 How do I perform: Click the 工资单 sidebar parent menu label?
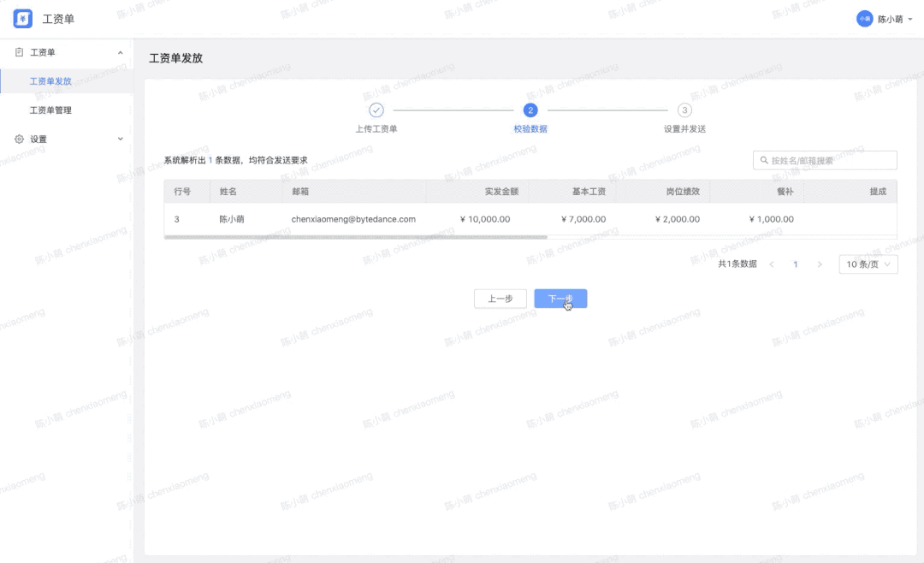(43, 52)
